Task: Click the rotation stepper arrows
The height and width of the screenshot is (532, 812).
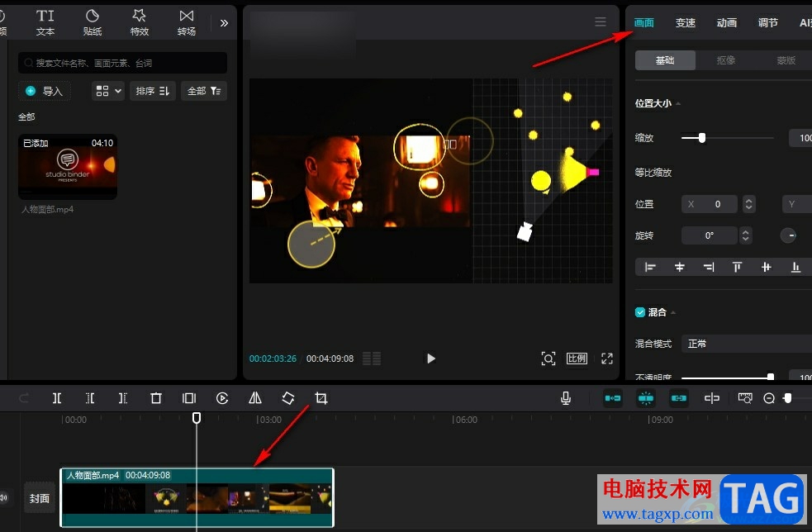Action: point(745,235)
